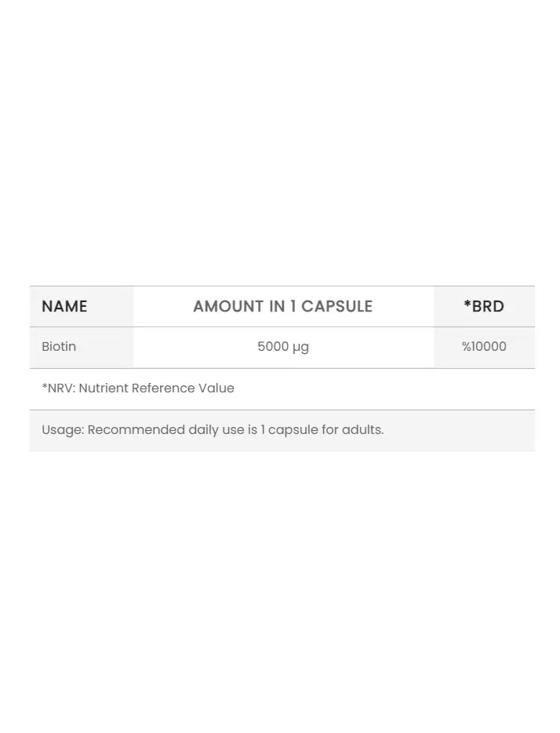Click the 5000 µg amount cell
This screenshot has height=733, width=560.
tap(283, 348)
